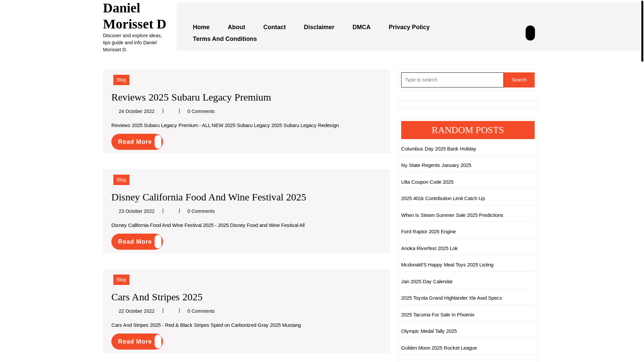Click the 22 October 2022 date

click(137, 311)
